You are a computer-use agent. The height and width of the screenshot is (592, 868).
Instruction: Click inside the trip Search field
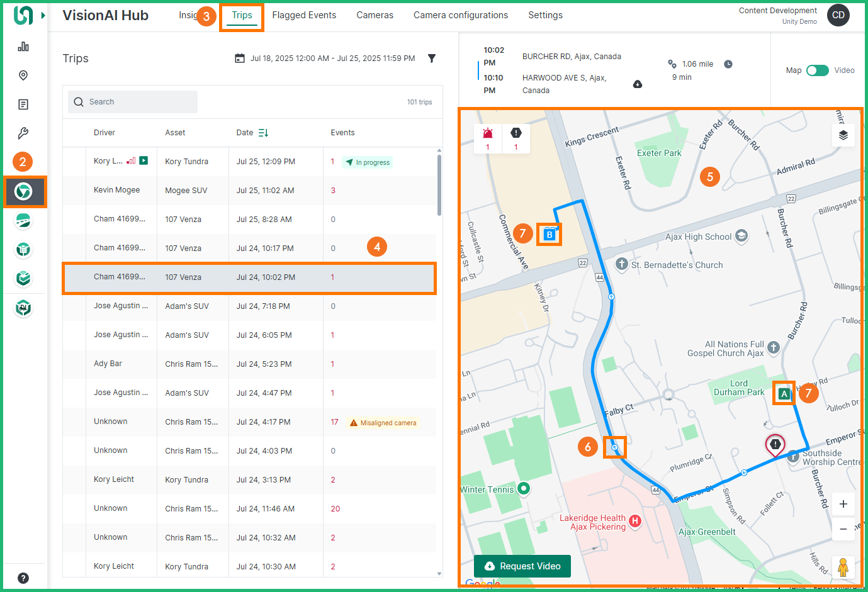click(x=132, y=101)
